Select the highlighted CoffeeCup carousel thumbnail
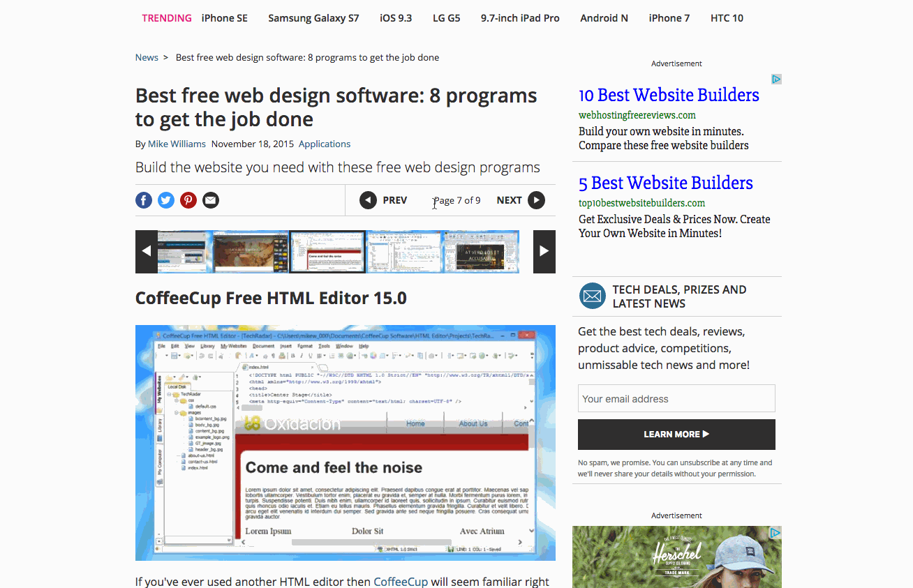This screenshot has width=913, height=588. coord(327,251)
